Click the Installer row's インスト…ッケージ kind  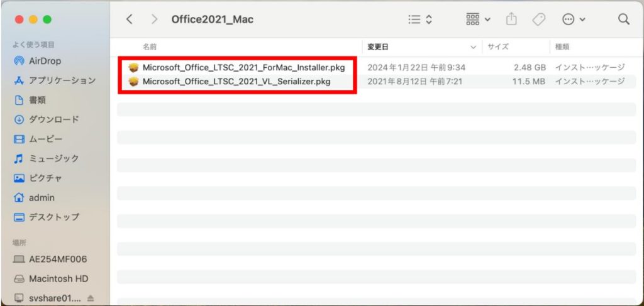pos(590,68)
